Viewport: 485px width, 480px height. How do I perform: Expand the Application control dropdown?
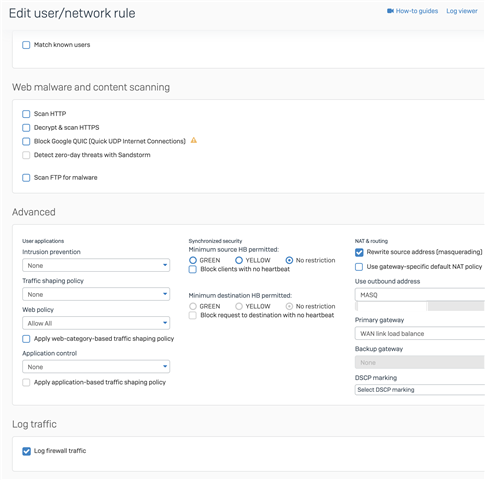96,367
